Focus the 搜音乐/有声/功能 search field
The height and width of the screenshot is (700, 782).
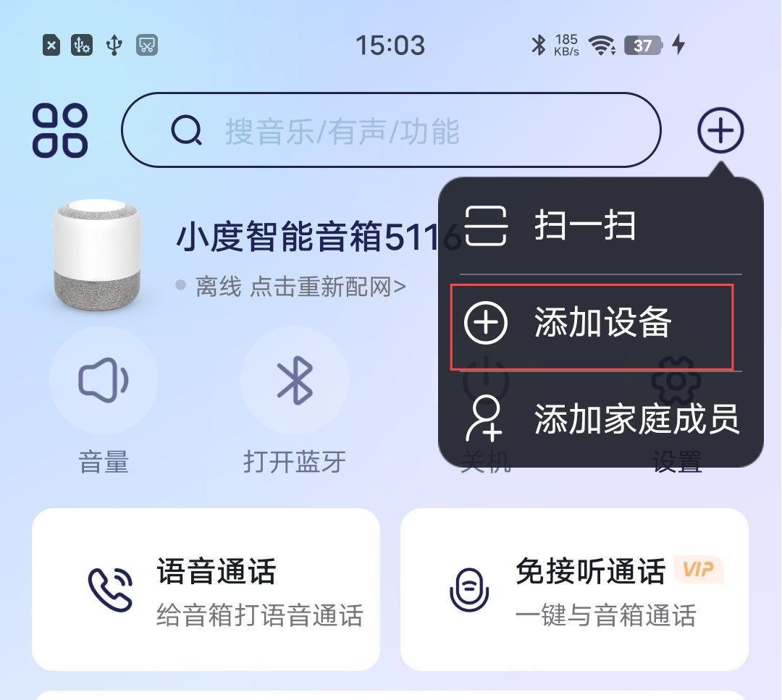pos(392,130)
